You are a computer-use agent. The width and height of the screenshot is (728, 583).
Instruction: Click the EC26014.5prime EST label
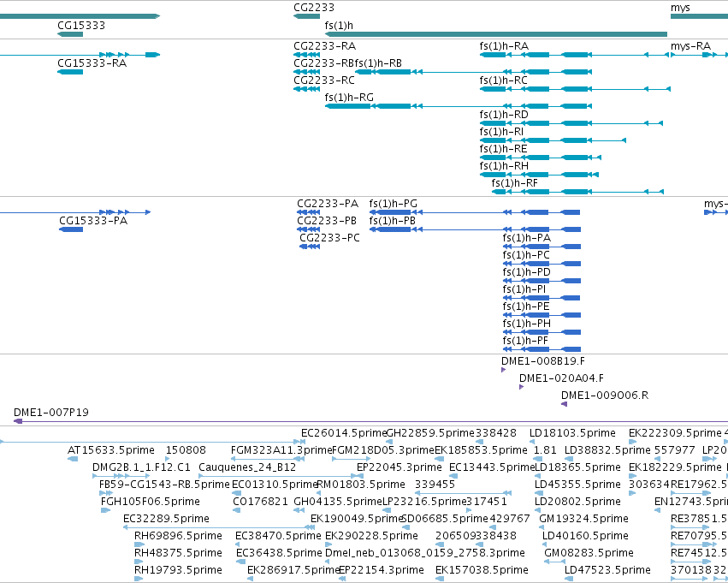pyautogui.click(x=344, y=433)
